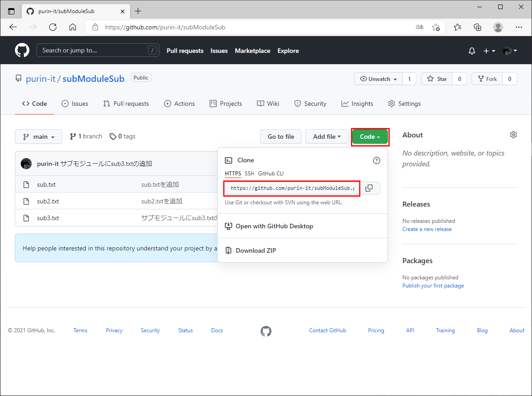This screenshot has height=396, width=532.
Task: Copy the clone URL with clipboard icon
Action: (x=369, y=188)
